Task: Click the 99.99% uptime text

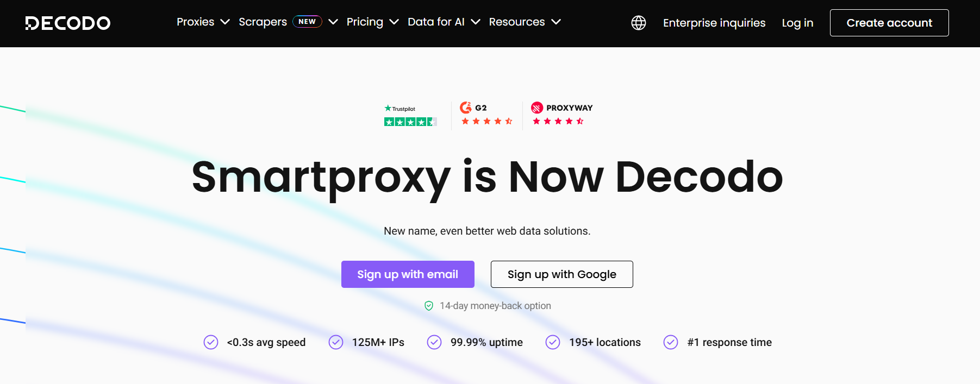Action: click(486, 342)
